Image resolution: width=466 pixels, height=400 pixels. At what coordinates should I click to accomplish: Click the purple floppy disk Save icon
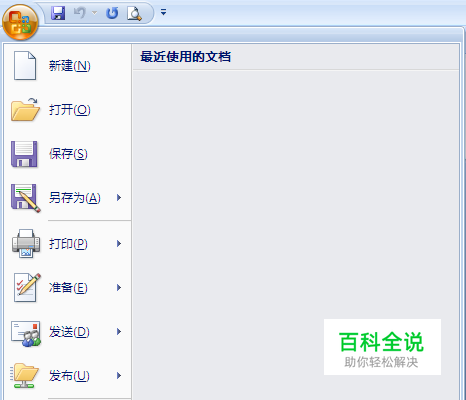(24, 154)
